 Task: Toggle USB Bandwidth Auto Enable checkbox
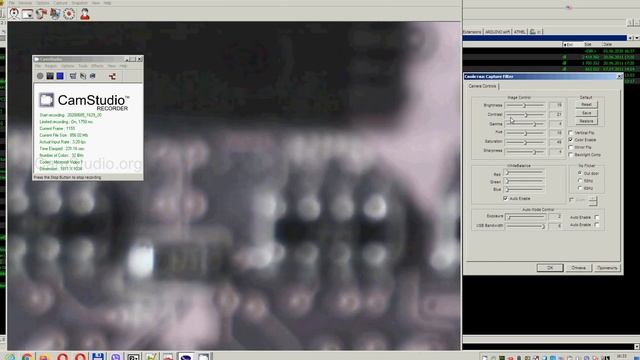(x=597, y=225)
